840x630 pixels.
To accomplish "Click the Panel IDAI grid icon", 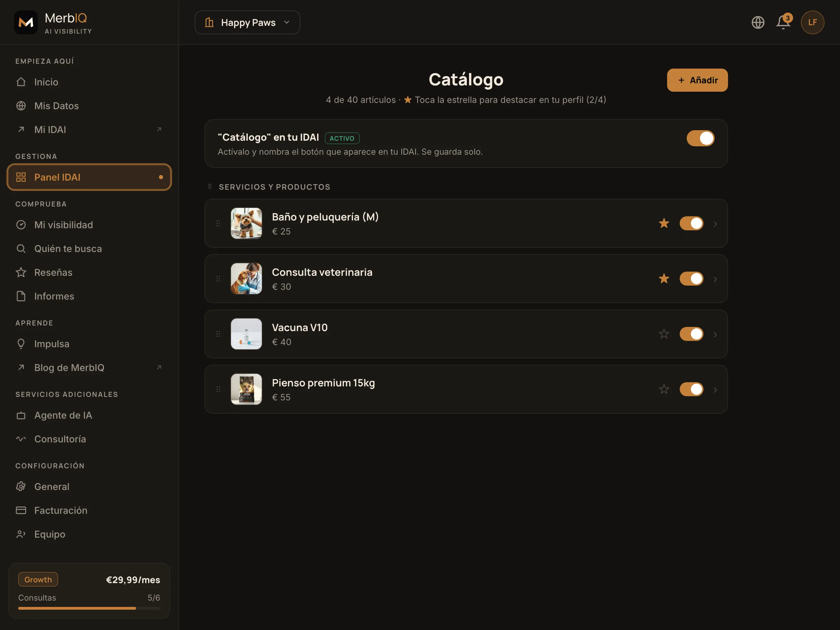I will [x=21, y=177].
